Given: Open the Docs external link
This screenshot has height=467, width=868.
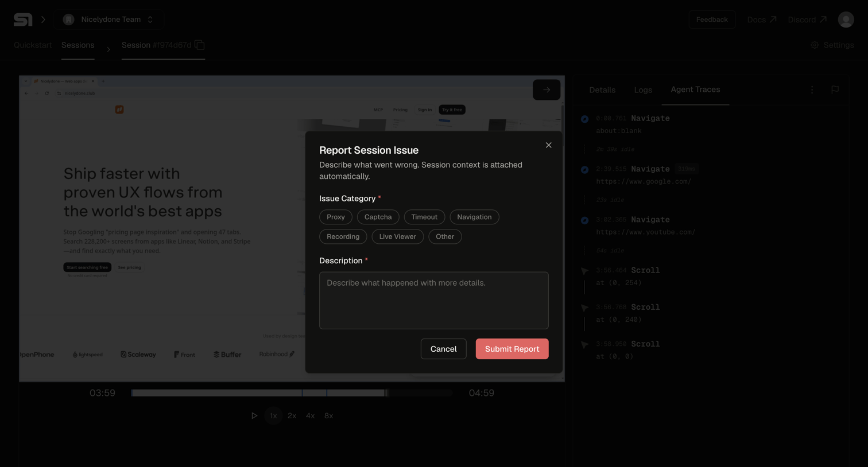Looking at the screenshot, I should pyautogui.click(x=762, y=20).
